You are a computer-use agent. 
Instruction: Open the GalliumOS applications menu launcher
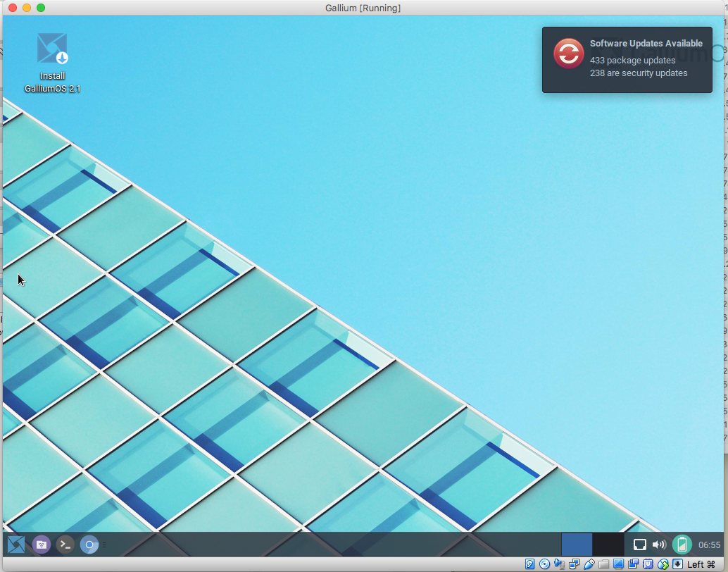click(x=16, y=545)
